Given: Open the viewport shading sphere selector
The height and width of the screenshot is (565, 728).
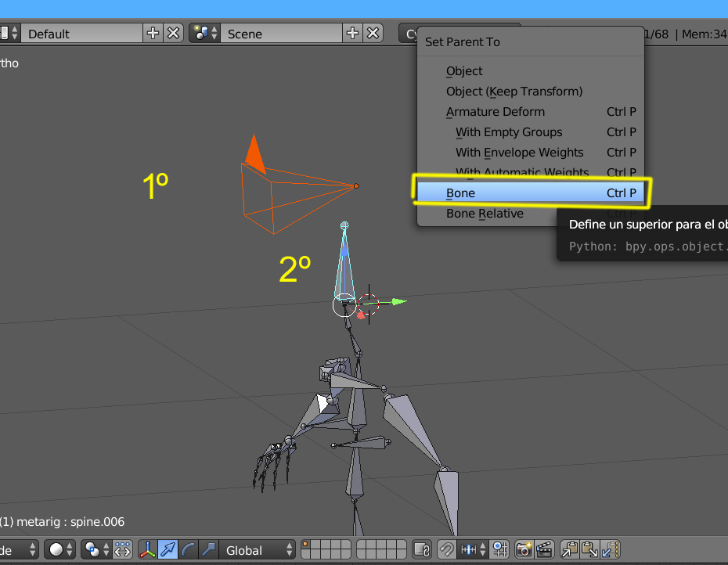Looking at the screenshot, I should click(x=60, y=550).
